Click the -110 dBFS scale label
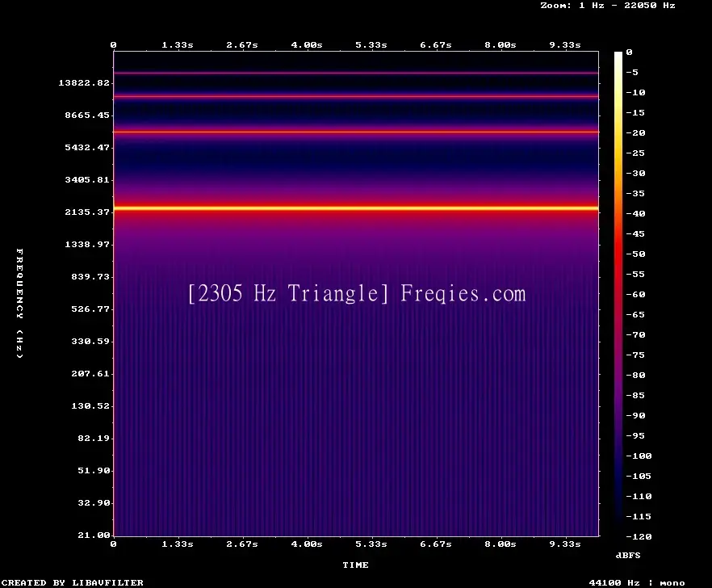Viewport: 712px width, 588px height. (x=639, y=497)
